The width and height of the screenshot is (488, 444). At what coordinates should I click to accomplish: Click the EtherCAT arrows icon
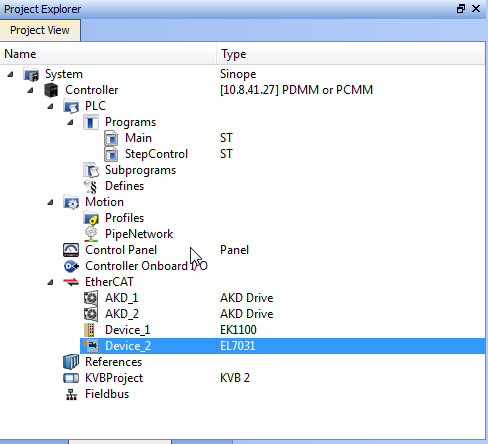pos(71,282)
